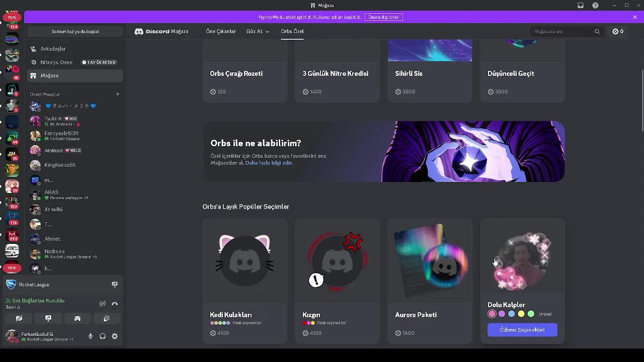The height and width of the screenshot is (362, 644).
Task: Open the Sihirli Sis card
Action: [x=430, y=71]
